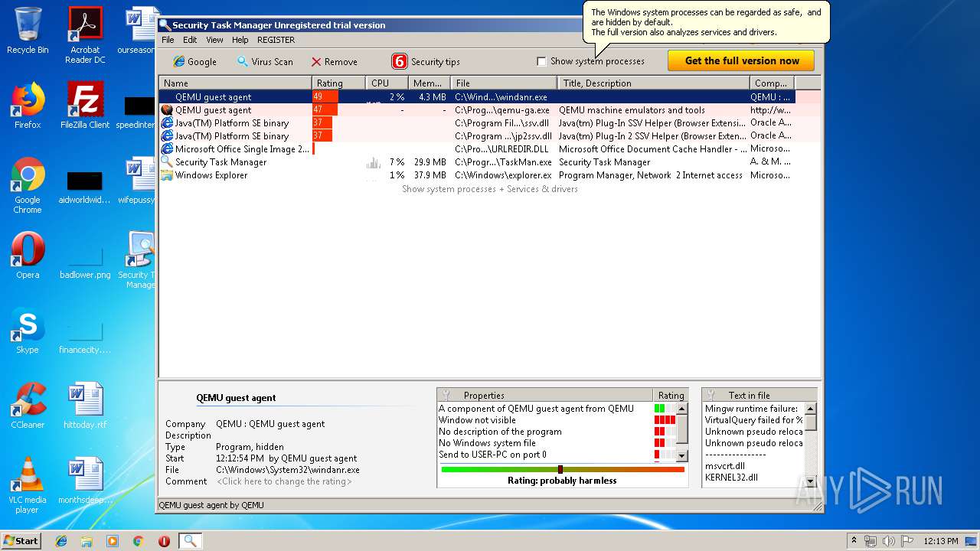Click here to change the rating comment
Screen dimensions: 980x551
[284, 481]
